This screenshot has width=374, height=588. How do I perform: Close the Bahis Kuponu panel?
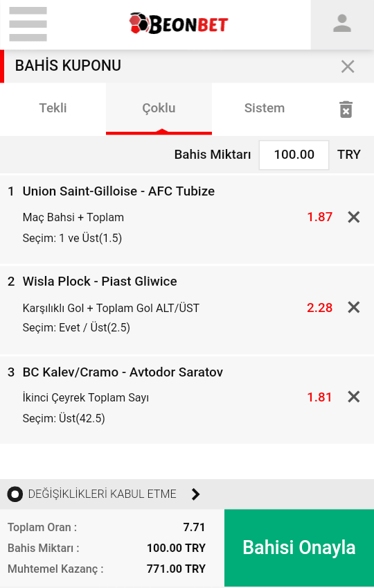[348, 67]
